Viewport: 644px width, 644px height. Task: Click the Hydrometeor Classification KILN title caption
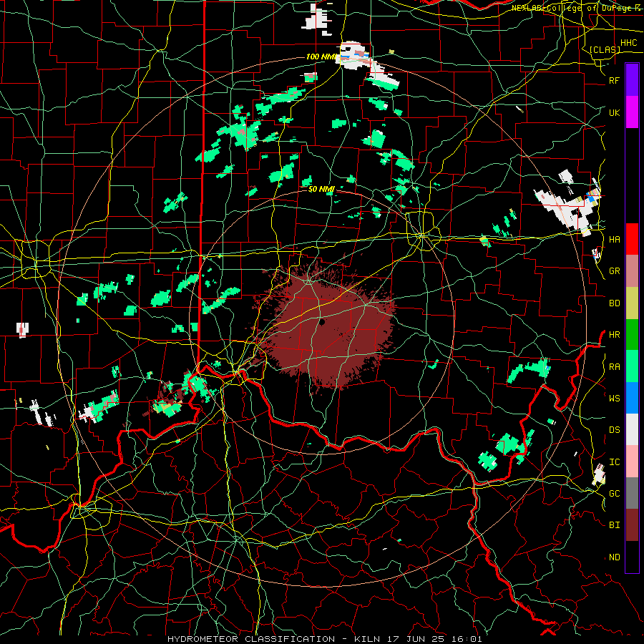click(x=324, y=639)
